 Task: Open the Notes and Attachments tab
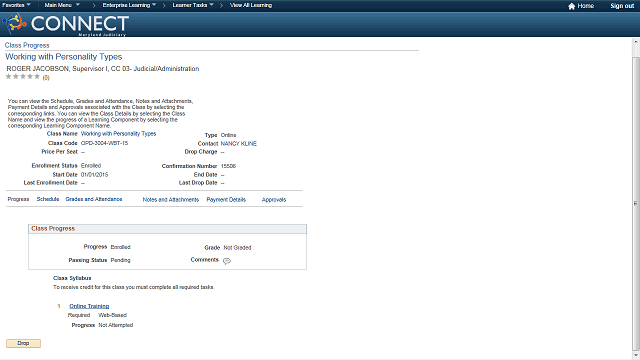(171, 200)
